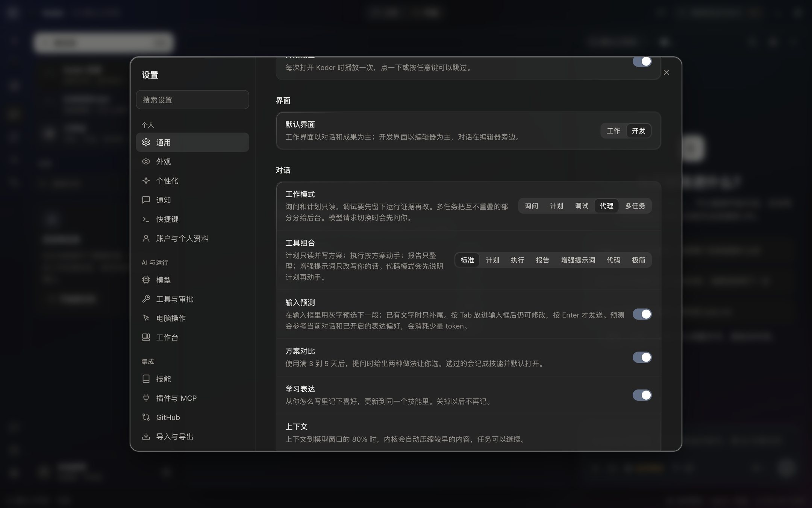Click the 工具组合 setting title

point(300,243)
